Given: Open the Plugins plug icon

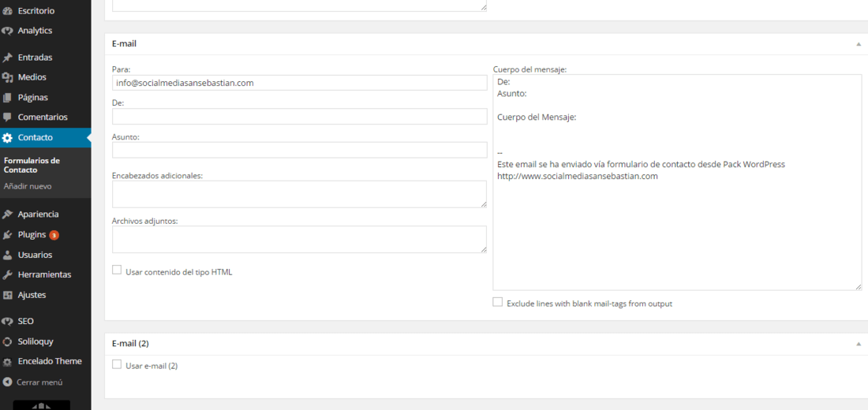Looking at the screenshot, I should pos(7,235).
